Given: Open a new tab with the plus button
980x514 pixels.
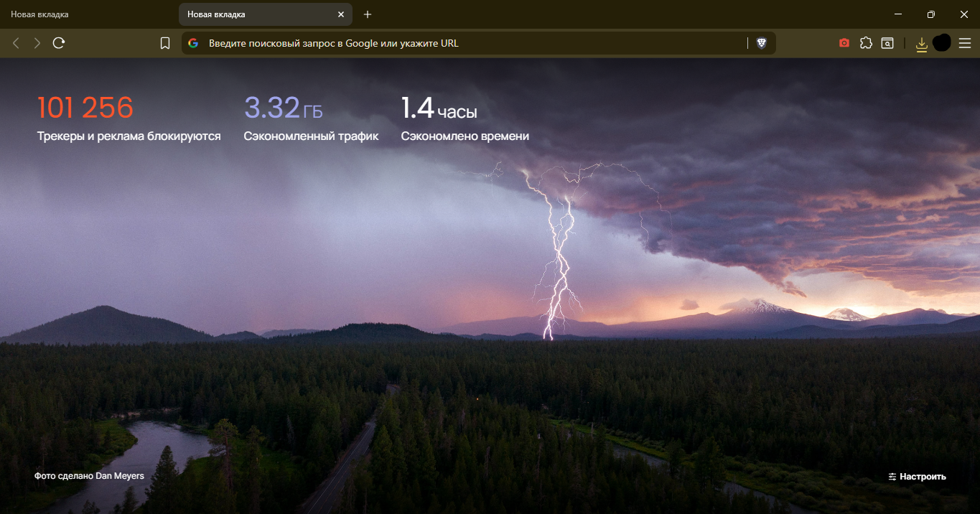Looking at the screenshot, I should click(368, 14).
